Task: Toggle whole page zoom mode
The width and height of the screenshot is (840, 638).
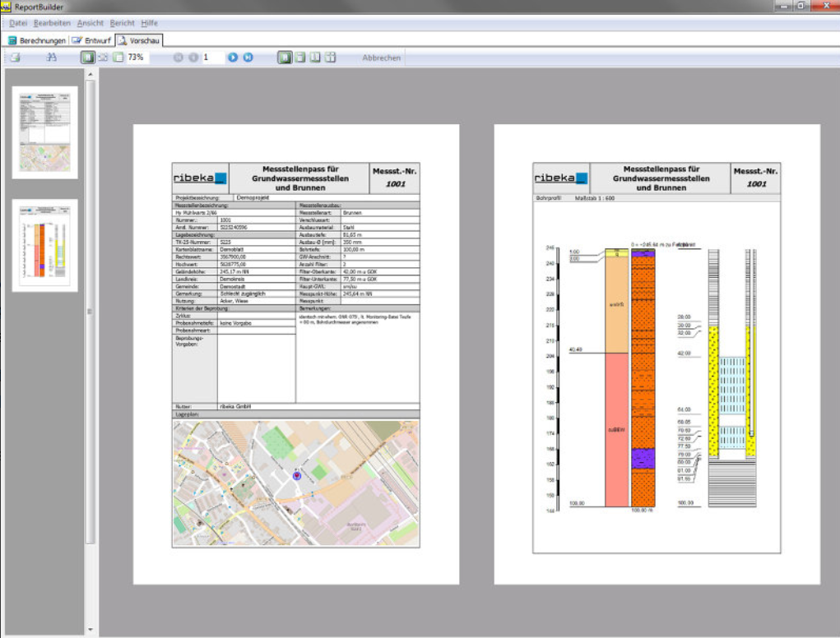Action: 87,58
